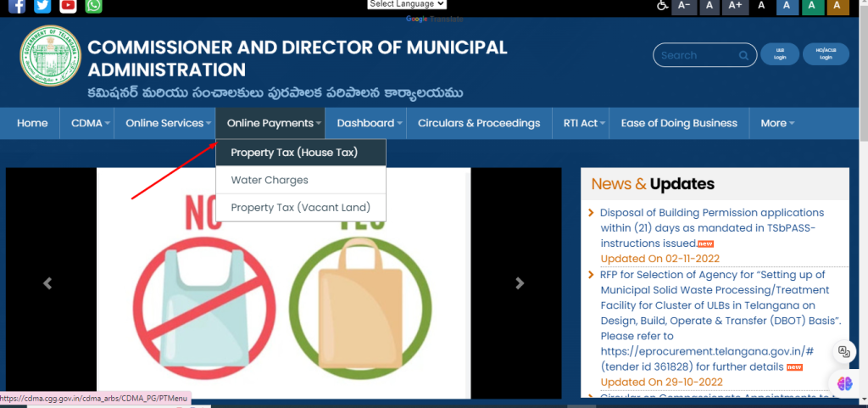Click the floating brain assistant icon
The width and height of the screenshot is (868, 408).
pyautogui.click(x=845, y=383)
